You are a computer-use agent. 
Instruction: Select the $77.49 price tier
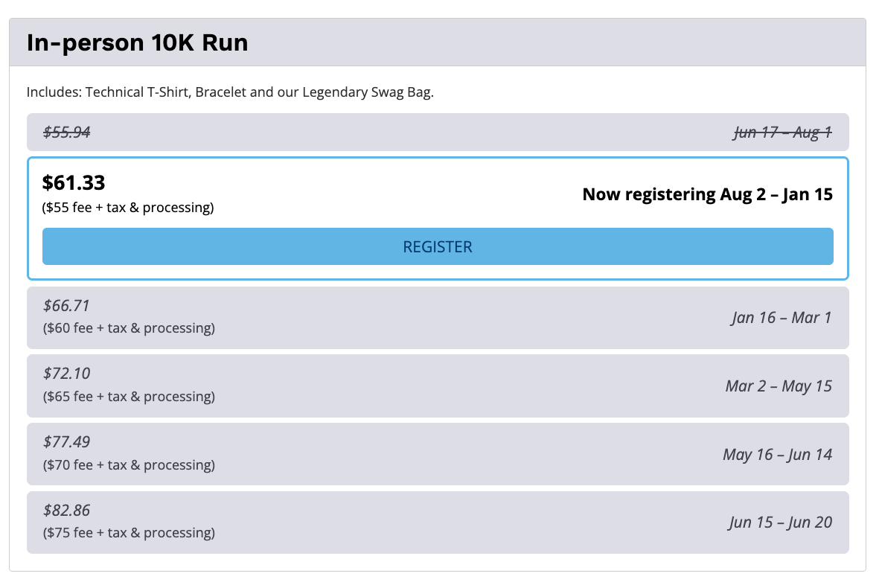tap(67, 442)
